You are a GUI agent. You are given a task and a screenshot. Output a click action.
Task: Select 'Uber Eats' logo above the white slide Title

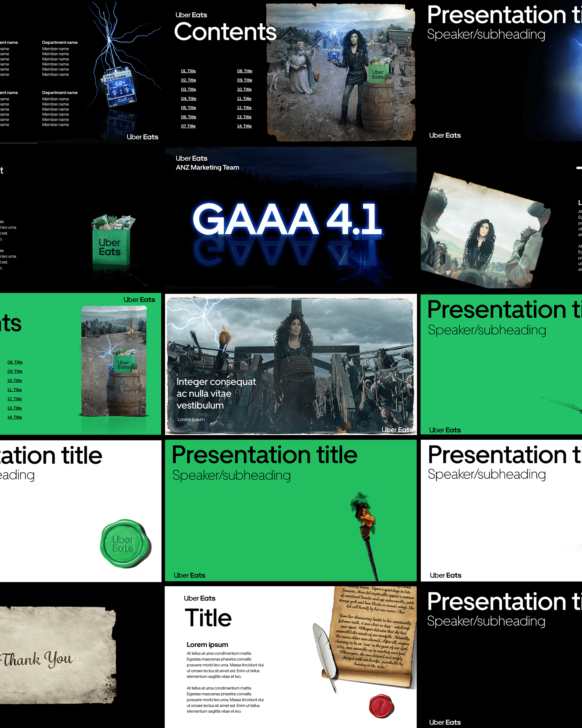tap(200, 598)
